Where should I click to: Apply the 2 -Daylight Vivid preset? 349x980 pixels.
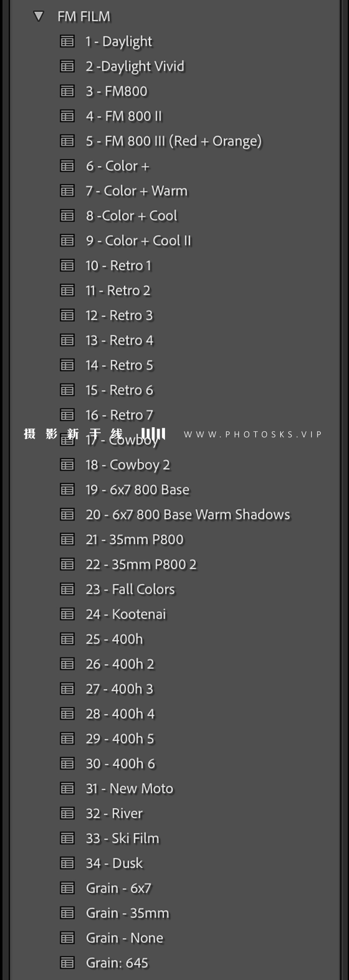[135, 66]
